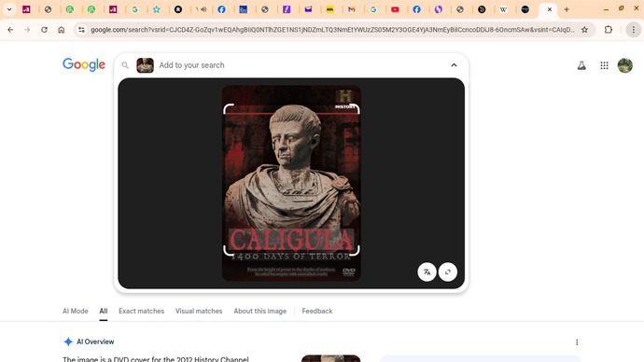
Task: Send Feedback on results
Action: pos(317,311)
